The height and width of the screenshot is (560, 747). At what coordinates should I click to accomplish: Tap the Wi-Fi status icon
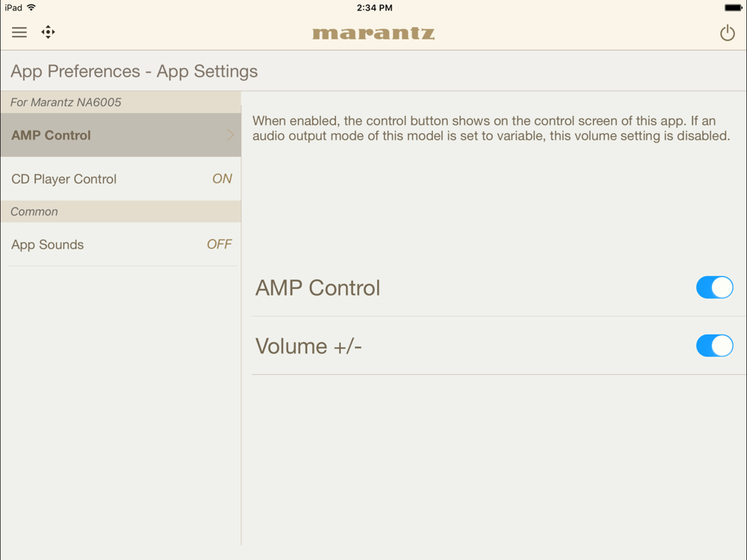click(x=31, y=7)
